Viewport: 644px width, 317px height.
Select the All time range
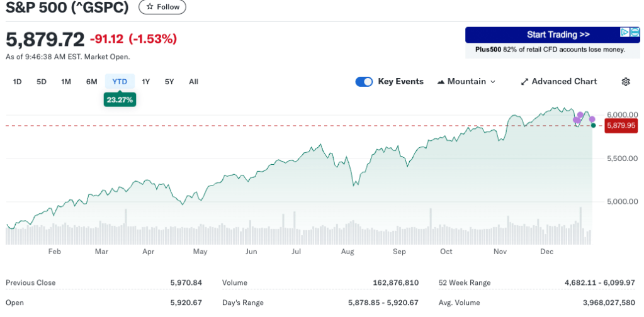pyautogui.click(x=194, y=82)
